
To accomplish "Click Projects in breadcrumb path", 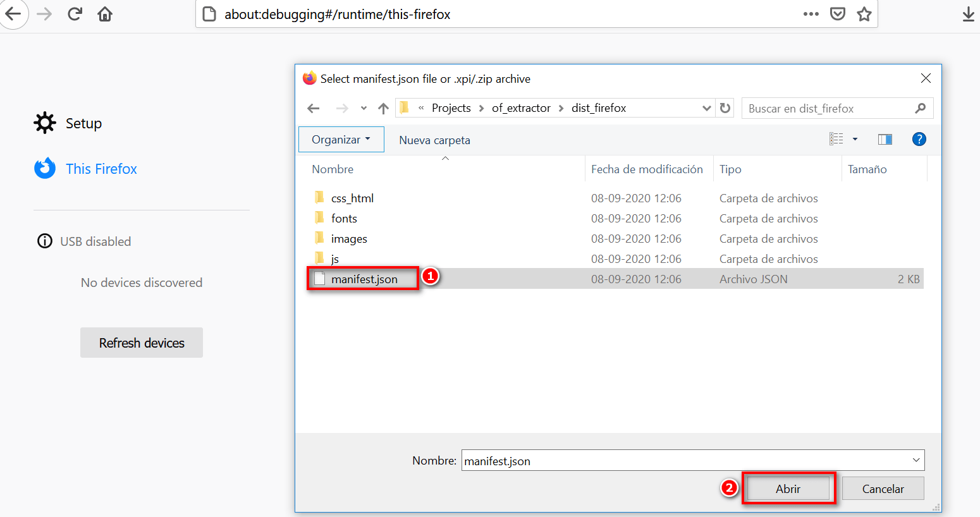I will click(451, 108).
